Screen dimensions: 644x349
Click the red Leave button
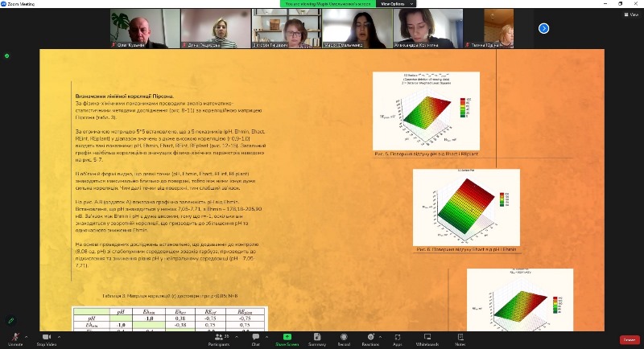pos(630,340)
